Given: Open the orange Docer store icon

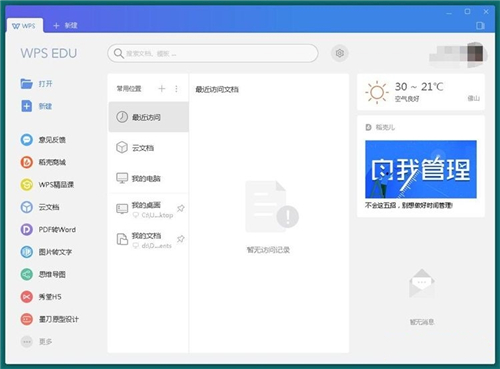Looking at the screenshot, I should pyautogui.click(x=27, y=162).
